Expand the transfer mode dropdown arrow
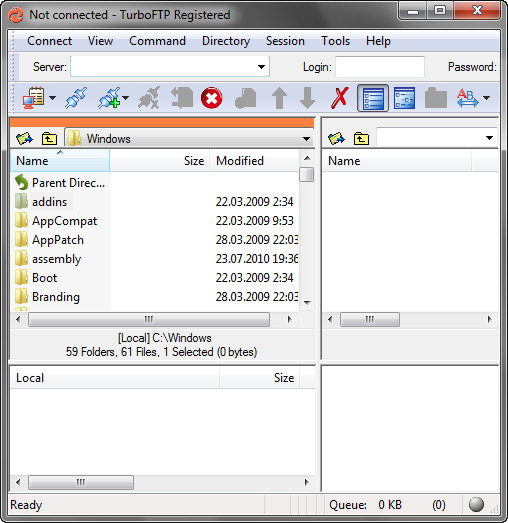Viewport: 508px width, 523px height. click(487, 98)
